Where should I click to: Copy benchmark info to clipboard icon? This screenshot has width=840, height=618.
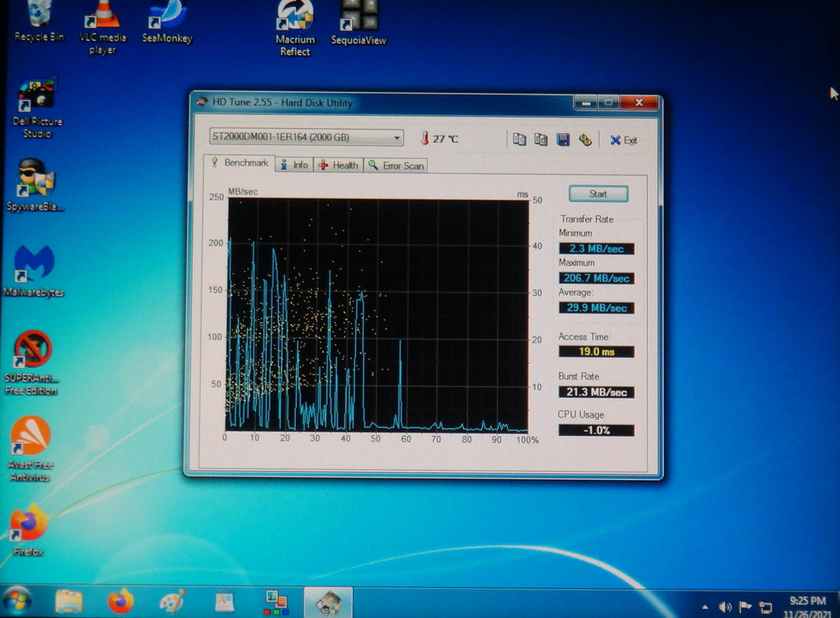(519, 139)
